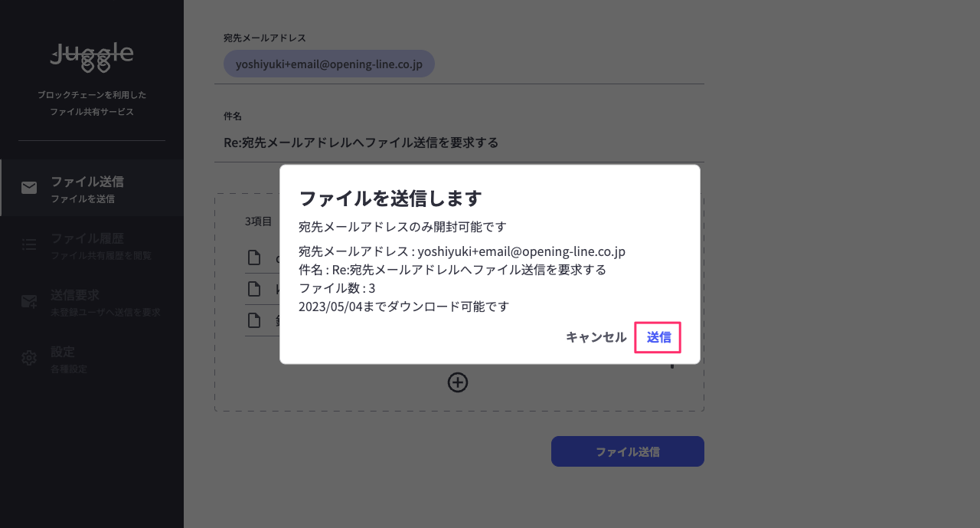
Task: Go to the 送信要求 sidebar menu item
Action: pyautogui.click(x=75, y=295)
